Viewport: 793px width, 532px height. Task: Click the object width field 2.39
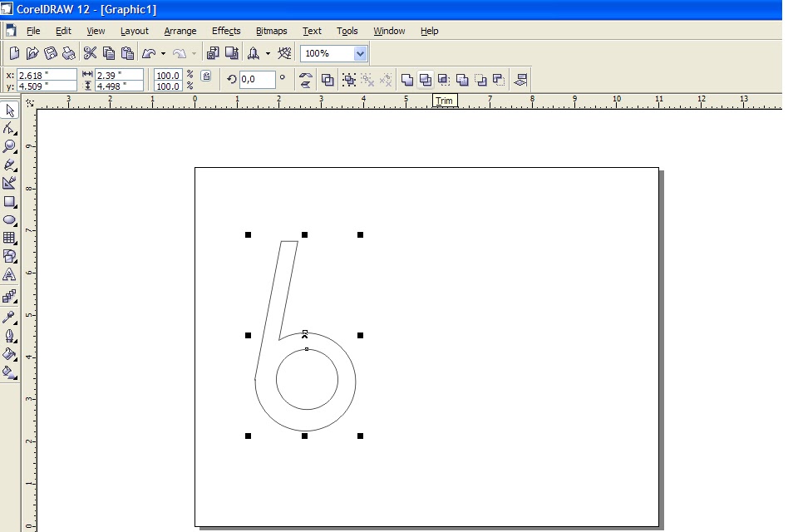119,75
